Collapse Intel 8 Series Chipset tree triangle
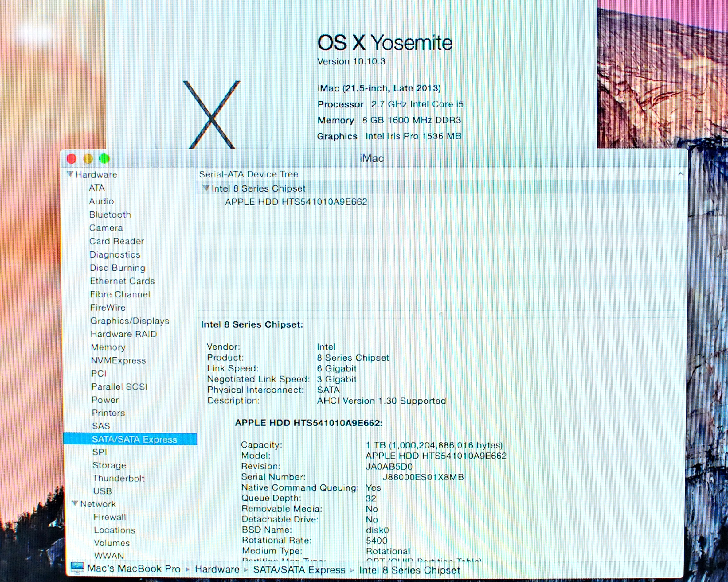This screenshot has height=582, width=728. coord(205,188)
